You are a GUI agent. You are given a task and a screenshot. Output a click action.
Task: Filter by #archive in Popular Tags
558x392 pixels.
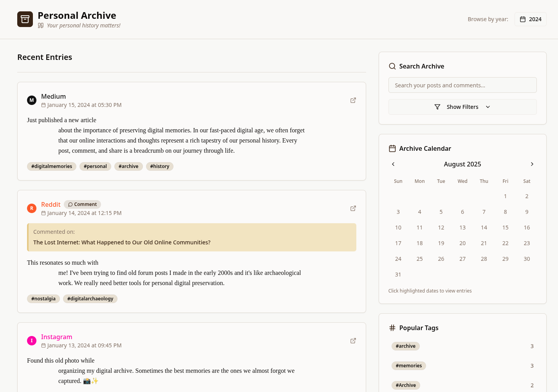coord(405,346)
